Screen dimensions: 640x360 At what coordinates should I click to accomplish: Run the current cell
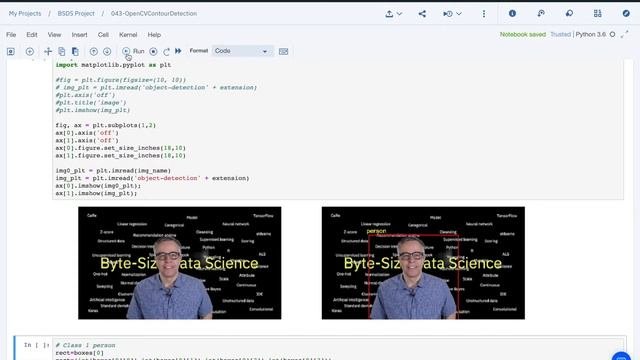pyautogui.click(x=133, y=51)
